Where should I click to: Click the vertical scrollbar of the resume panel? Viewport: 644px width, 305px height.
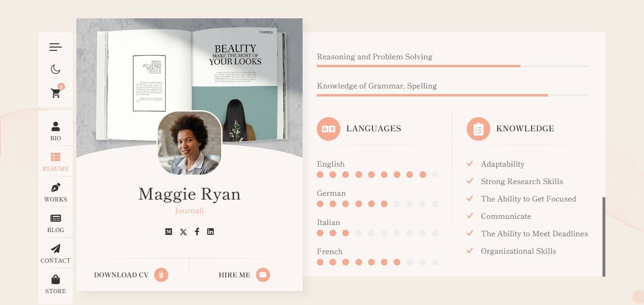pyautogui.click(x=604, y=236)
